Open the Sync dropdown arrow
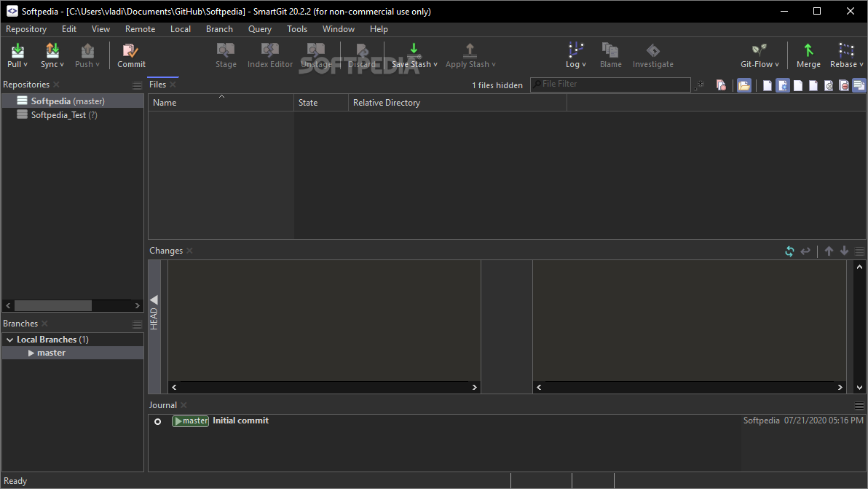Viewport: 868px width, 489px height. tap(61, 65)
